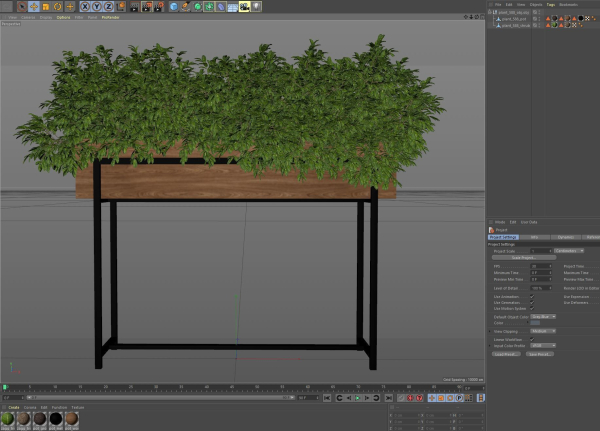The image size is (600, 431).
Task: Add a Cube primitive from toolbar
Action: pyautogui.click(x=174, y=7)
